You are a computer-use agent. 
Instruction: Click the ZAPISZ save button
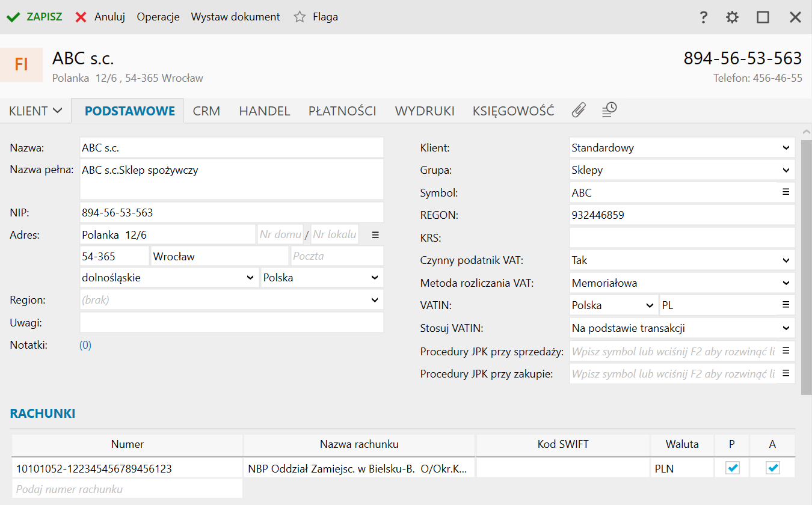35,17
